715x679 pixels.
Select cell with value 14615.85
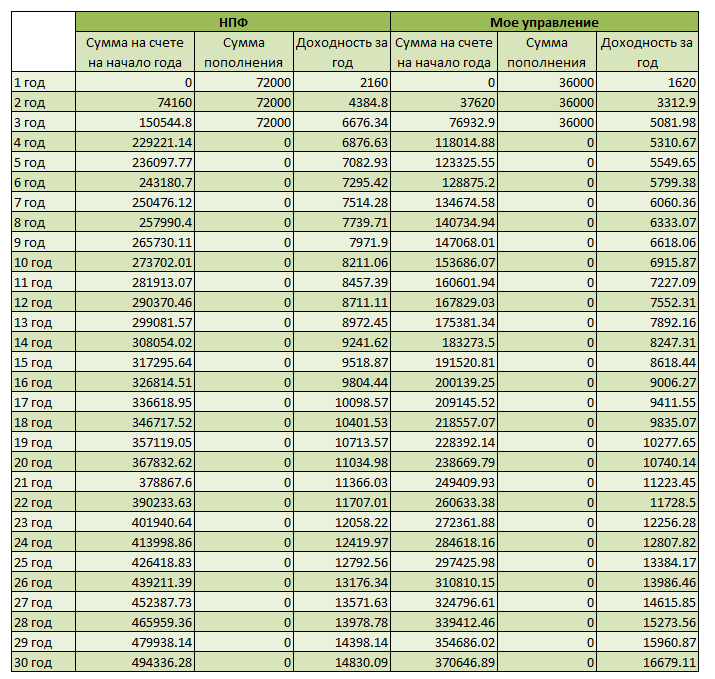pos(648,602)
